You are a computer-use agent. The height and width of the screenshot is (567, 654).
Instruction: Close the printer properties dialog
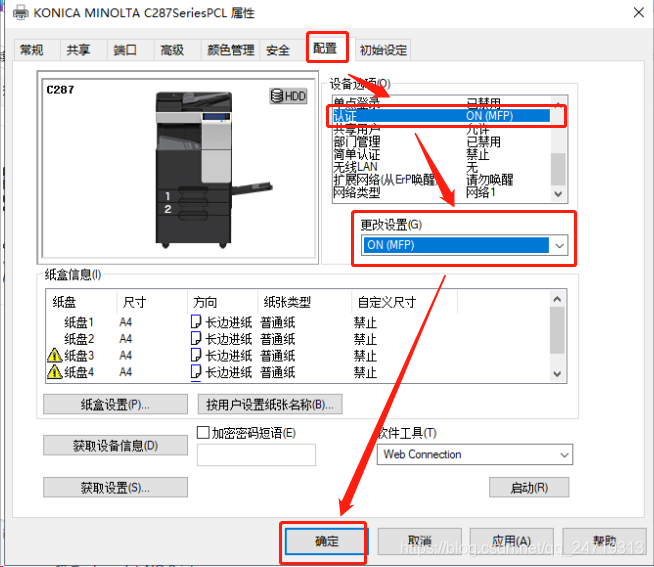[639, 13]
